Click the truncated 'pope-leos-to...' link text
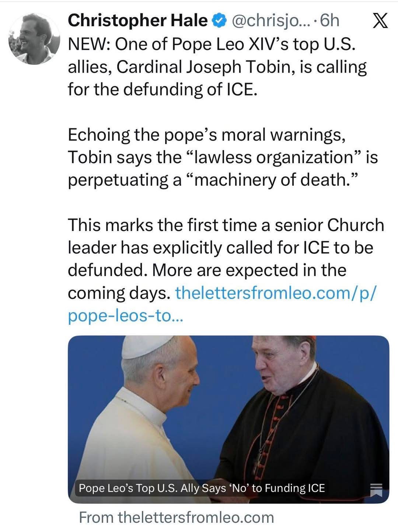Screen dimensions: 398x532 pos(125,316)
